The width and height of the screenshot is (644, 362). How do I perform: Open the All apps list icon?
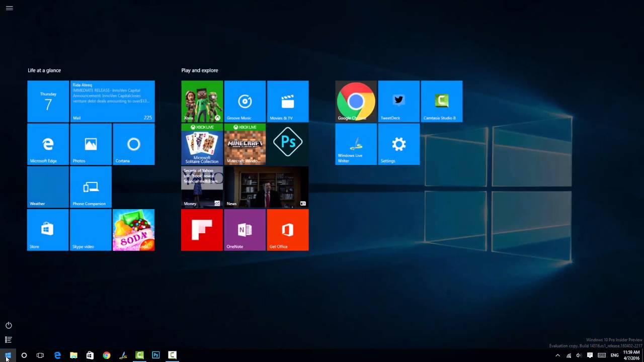(x=9, y=340)
